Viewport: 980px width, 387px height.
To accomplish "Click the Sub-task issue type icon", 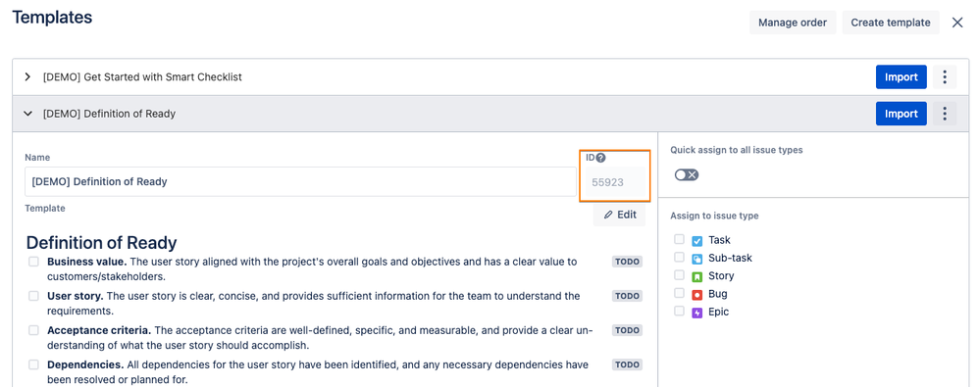I will click(x=697, y=258).
